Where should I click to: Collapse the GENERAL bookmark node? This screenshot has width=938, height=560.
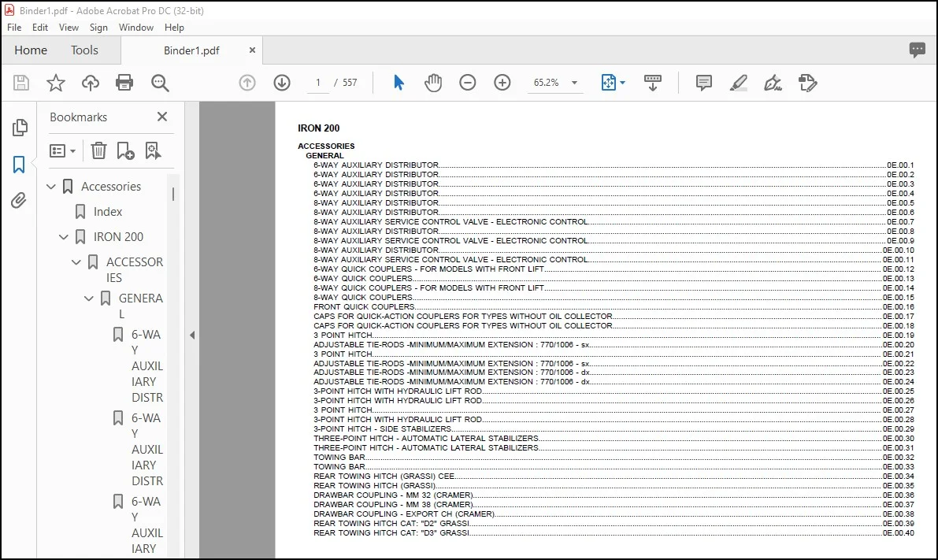tap(88, 298)
